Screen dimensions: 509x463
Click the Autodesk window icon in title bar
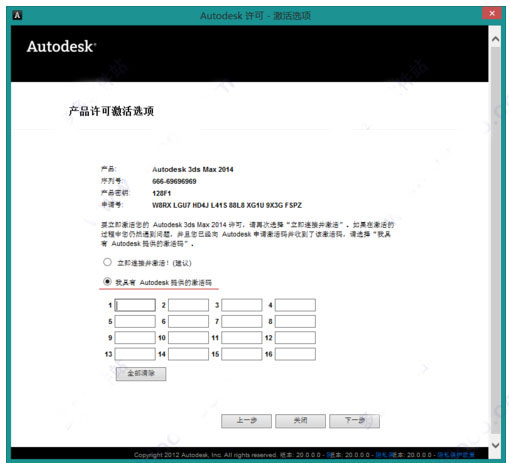tap(17, 15)
